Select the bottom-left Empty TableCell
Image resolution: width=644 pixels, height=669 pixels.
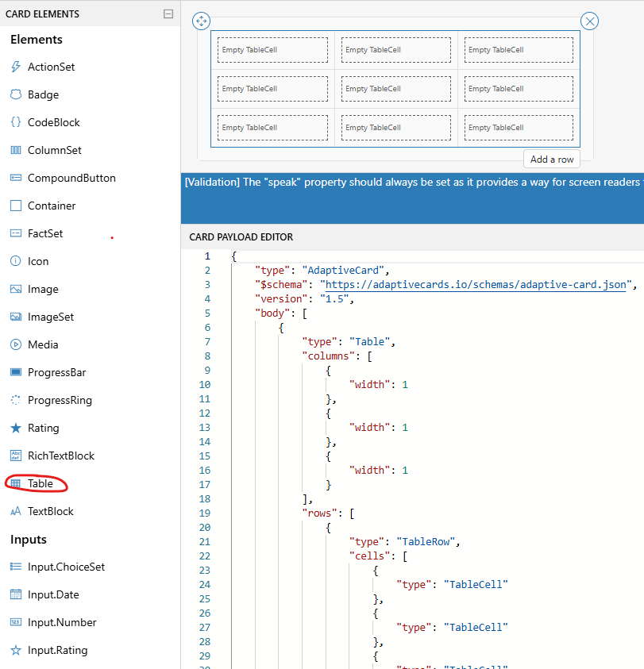pyautogui.click(x=272, y=128)
